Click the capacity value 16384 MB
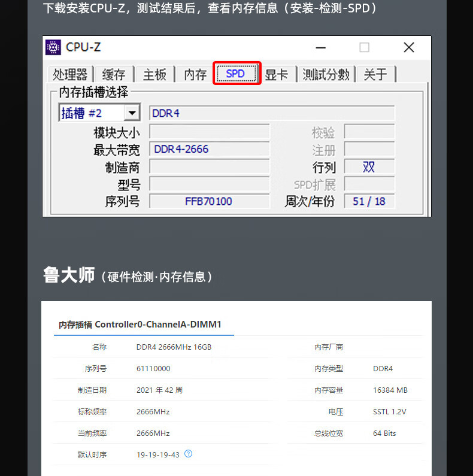This screenshot has height=476, width=473. 390,390
